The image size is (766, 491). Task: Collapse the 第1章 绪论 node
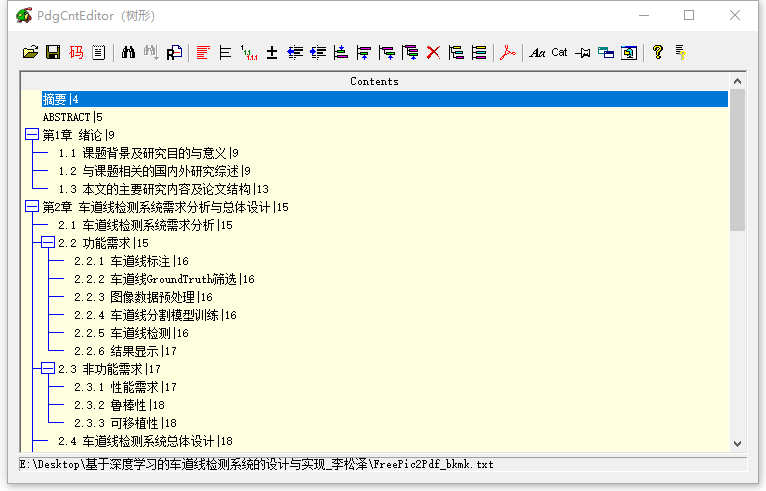[32, 135]
